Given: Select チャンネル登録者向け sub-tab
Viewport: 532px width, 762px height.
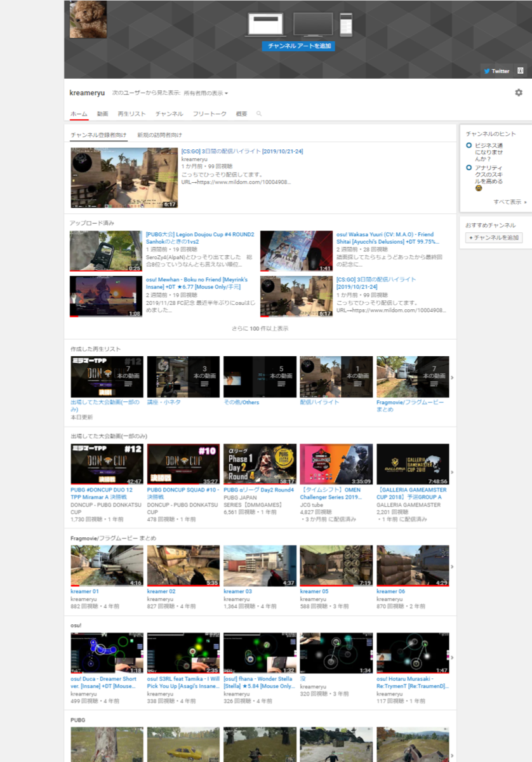Looking at the screenshot, I should point(98,135).
